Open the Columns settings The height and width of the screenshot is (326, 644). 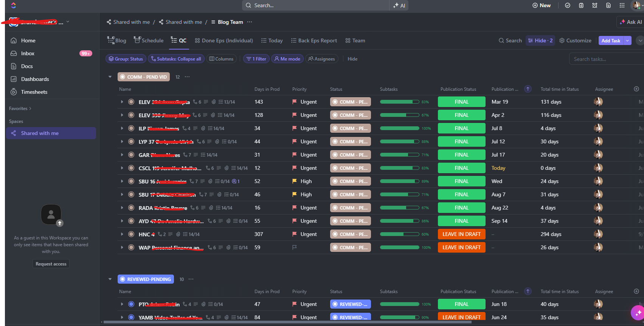tap(221, 59)
